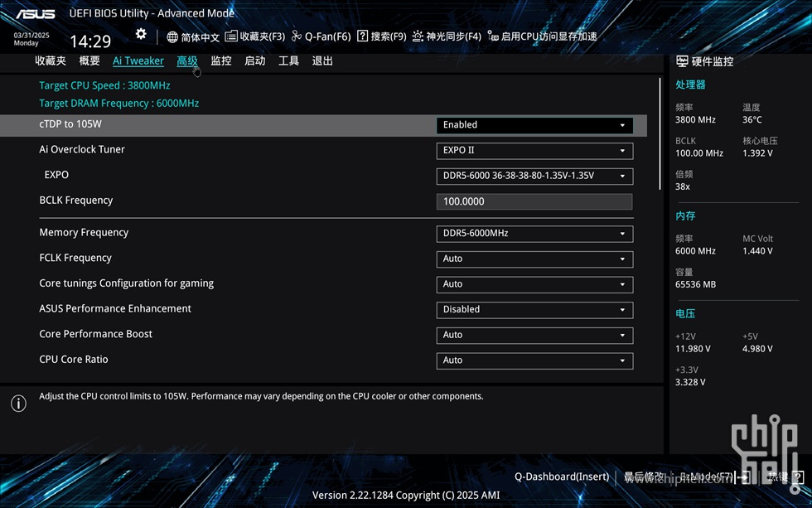
Task: Click the 电压 section heading
Action: [x=685, y=313]
